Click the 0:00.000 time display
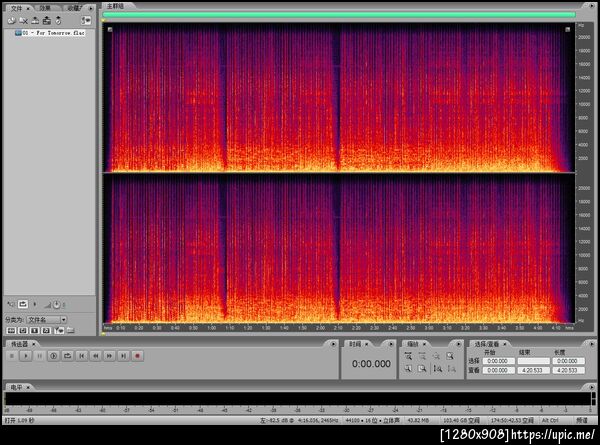This screenshot has width=600, height=445. 371,364
